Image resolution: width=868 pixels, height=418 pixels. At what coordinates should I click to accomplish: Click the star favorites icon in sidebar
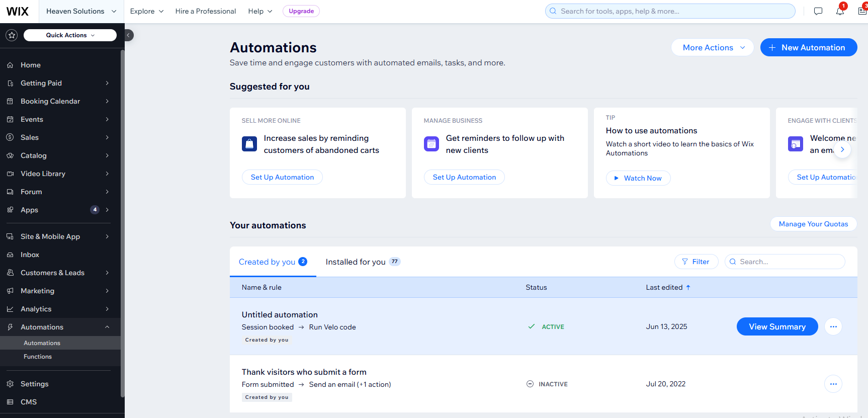[12, 35]
